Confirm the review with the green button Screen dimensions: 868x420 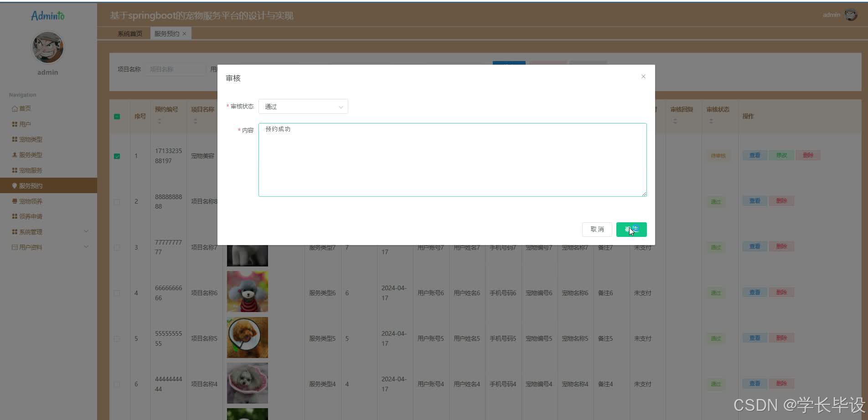click(631, 230)
